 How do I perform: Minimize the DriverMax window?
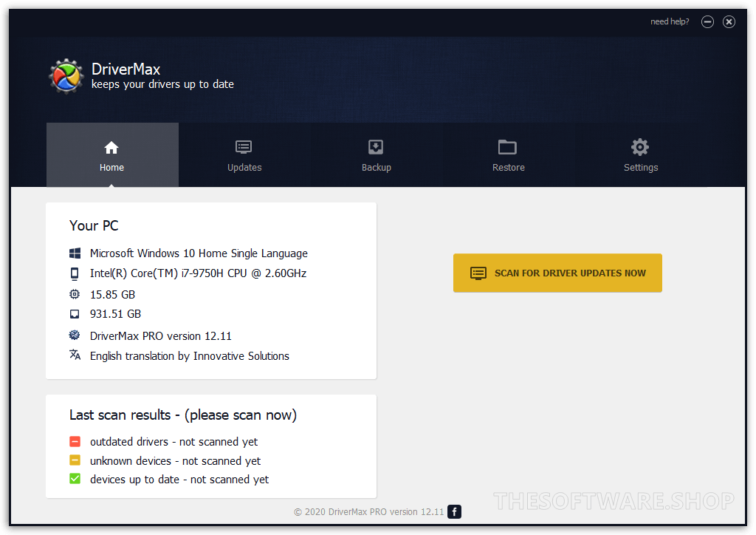(x=707, y=22)
